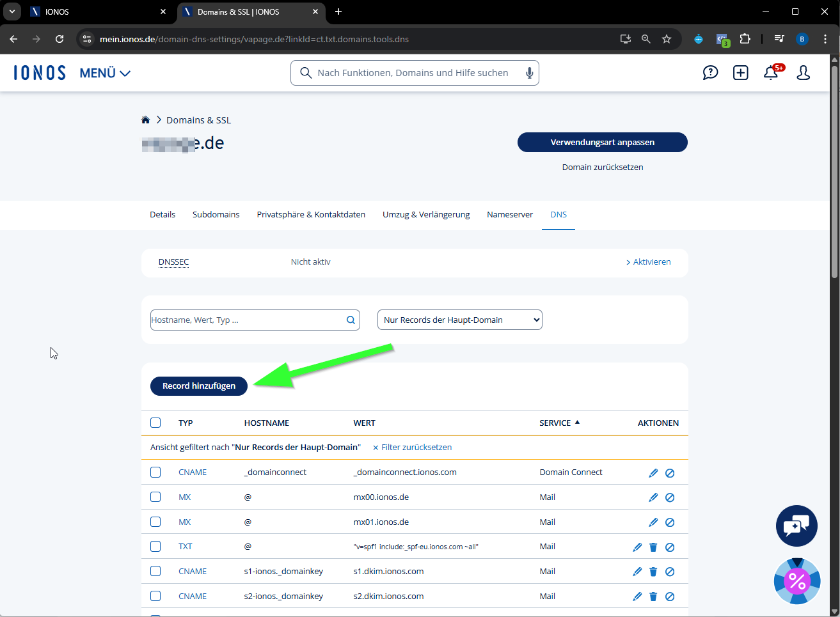Disable the mx01.ionos.de MX record

click(670, 522)
